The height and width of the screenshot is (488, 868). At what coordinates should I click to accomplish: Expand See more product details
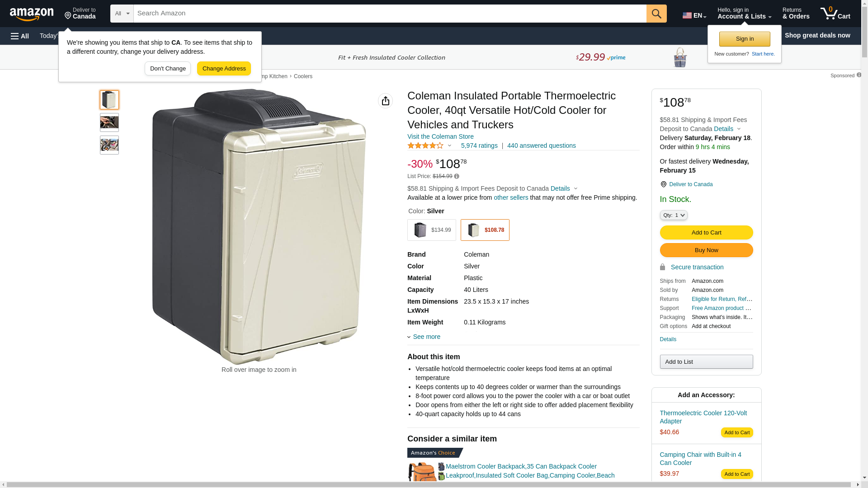click(426, 337)
